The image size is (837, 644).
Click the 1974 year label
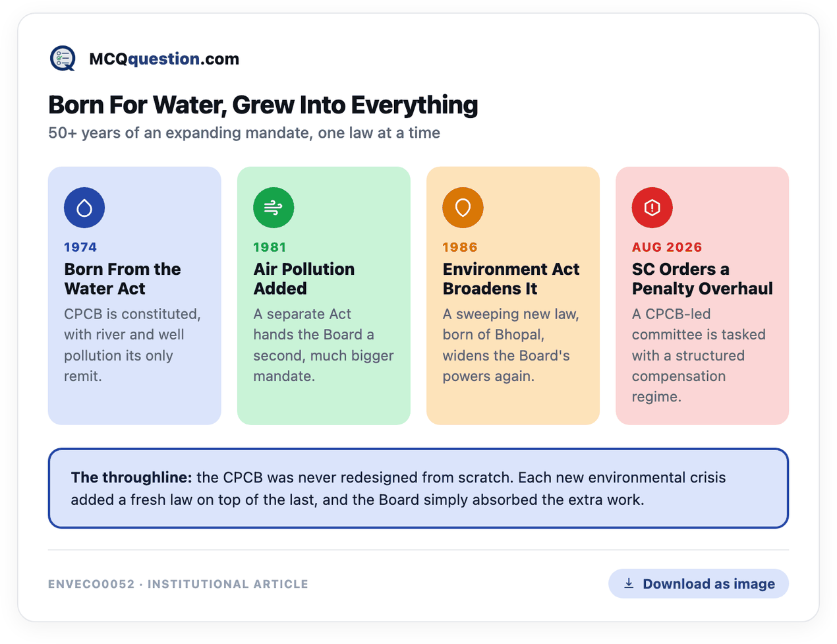tap(80, 247)
